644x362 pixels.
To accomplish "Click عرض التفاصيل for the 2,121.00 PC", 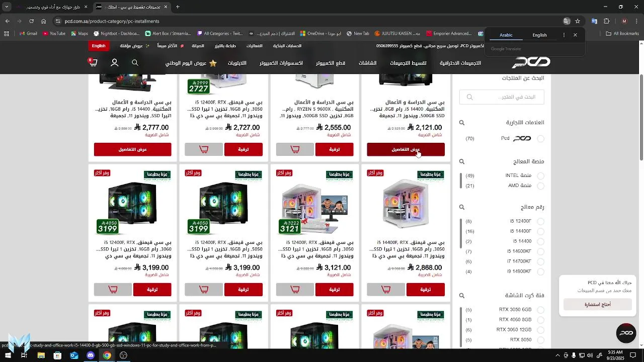I will 406,149.
